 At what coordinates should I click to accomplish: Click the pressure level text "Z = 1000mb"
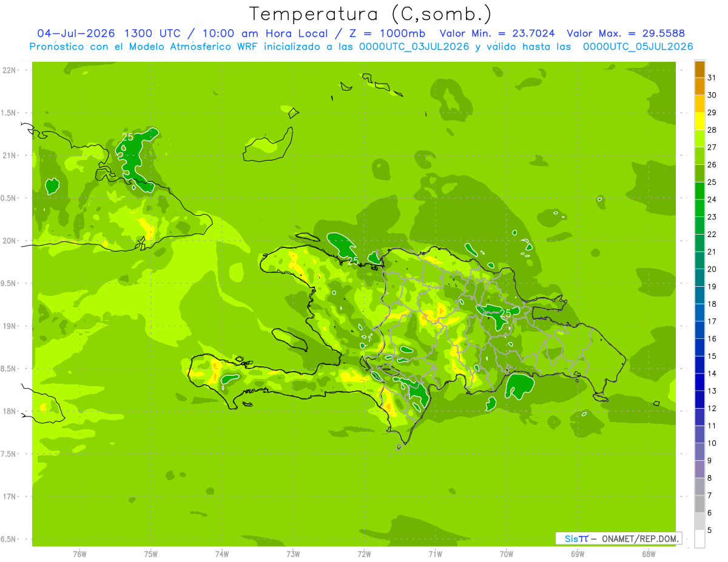point(388,34)
